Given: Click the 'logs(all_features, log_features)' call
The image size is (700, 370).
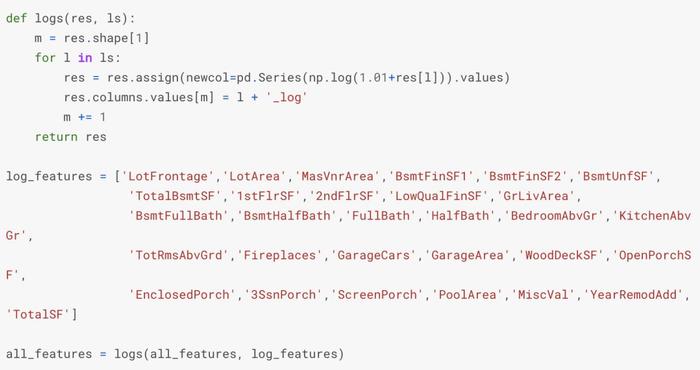Looking at the screenshot, I should click(229, 354).
